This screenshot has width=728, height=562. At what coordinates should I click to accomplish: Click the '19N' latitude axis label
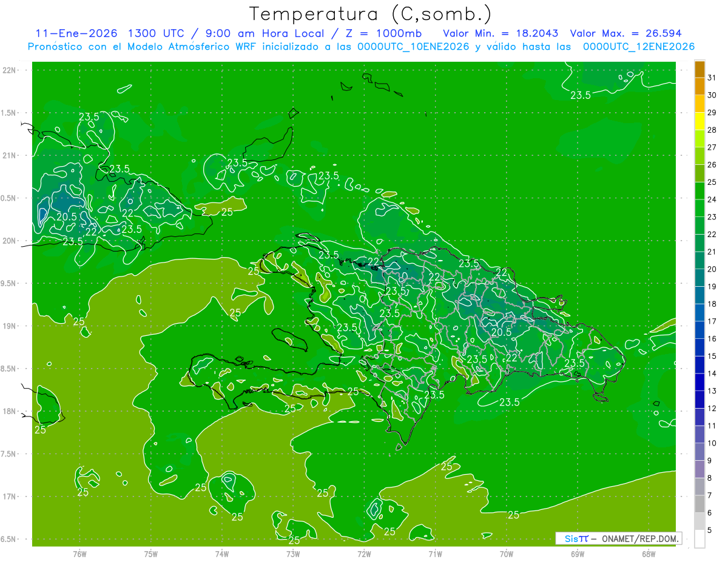point(10,326)
